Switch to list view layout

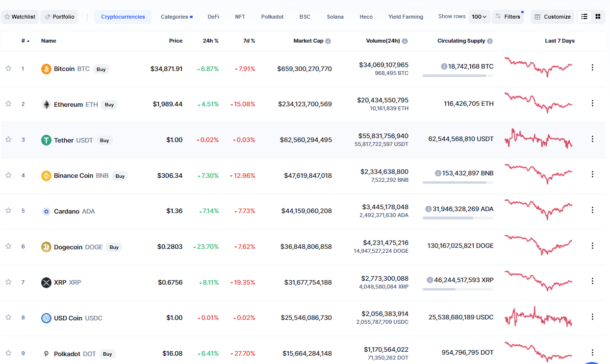click(x=584, y=17)
